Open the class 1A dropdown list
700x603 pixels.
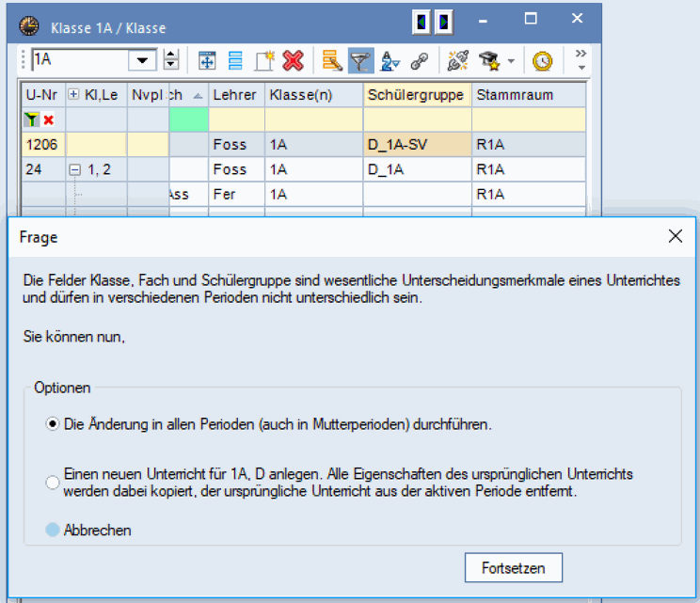[x=143, y=60]
